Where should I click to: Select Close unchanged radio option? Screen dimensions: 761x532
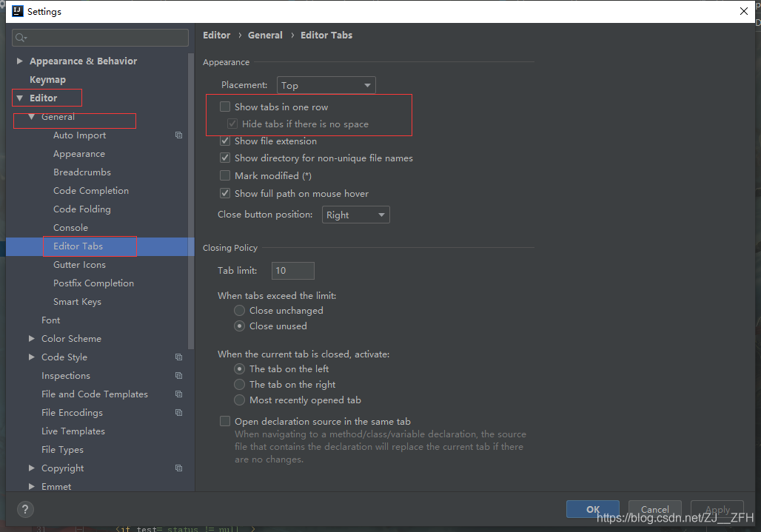click(239, 310)
